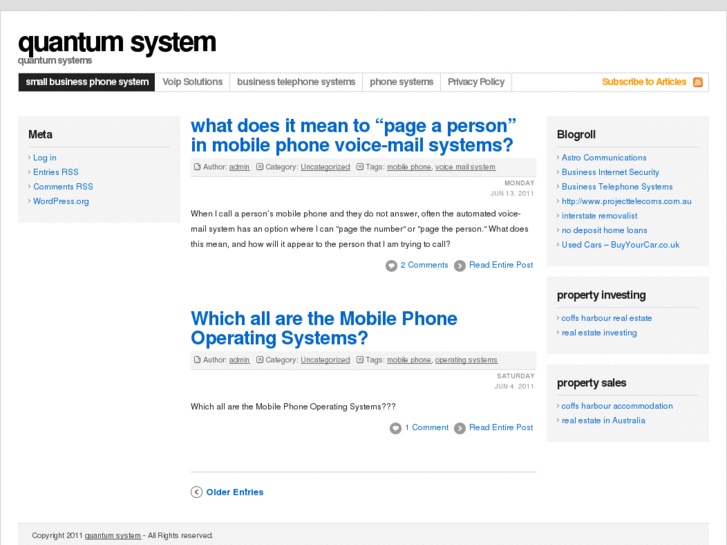
Task: Click the Older Entries back arrow icon
Action: click(197, 492)
